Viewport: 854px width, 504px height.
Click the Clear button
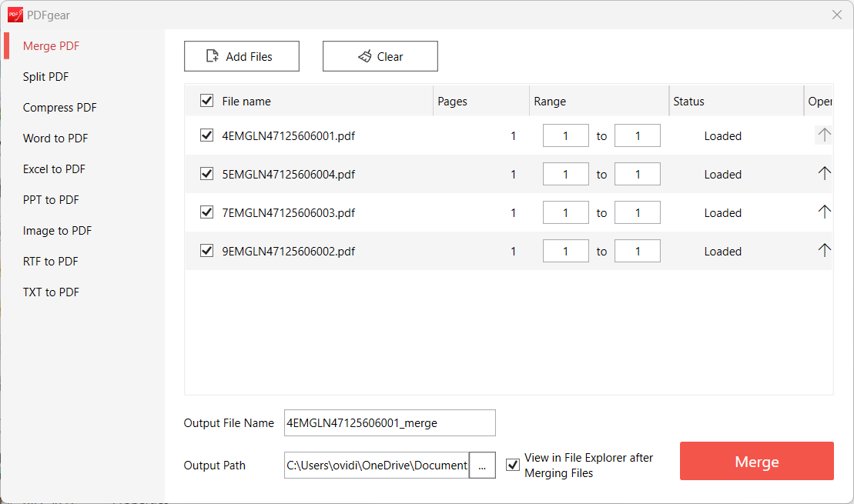point(380,55)
